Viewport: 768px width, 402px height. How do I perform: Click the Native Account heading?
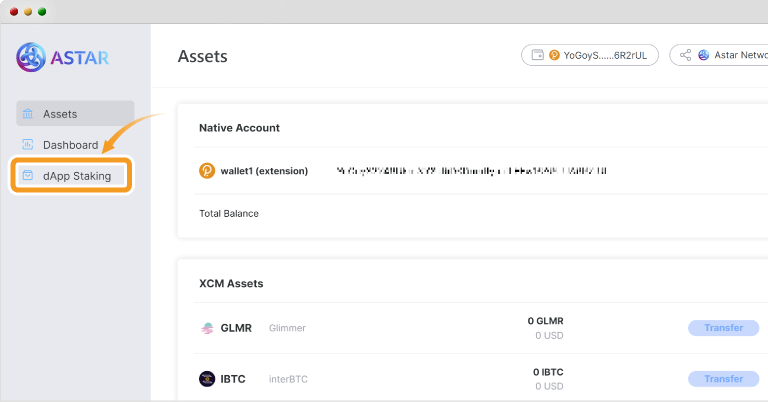239,128
